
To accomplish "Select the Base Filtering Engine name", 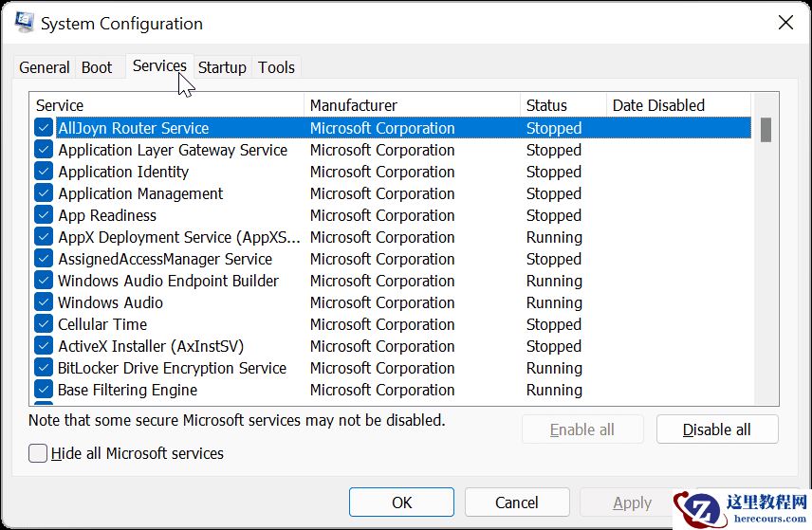I will coord(127,390).
